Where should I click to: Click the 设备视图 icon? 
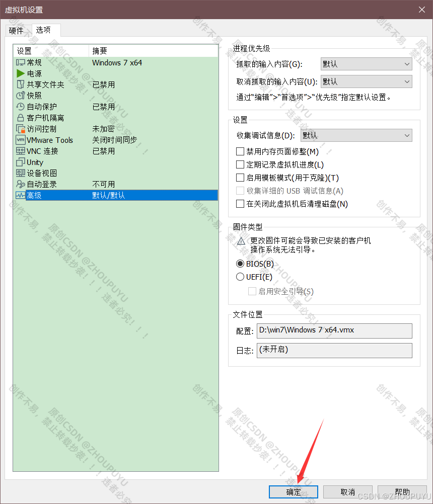(x=21, y=173)
